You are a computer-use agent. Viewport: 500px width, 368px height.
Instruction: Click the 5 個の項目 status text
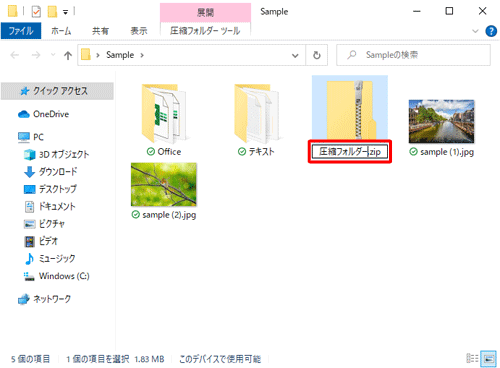click(30, 359)
